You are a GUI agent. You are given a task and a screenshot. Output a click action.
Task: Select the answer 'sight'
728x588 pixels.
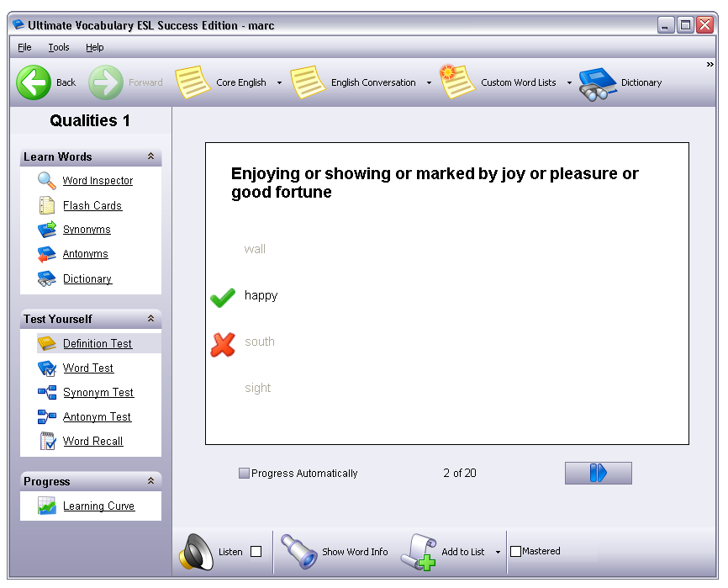[x=258, y=388]
